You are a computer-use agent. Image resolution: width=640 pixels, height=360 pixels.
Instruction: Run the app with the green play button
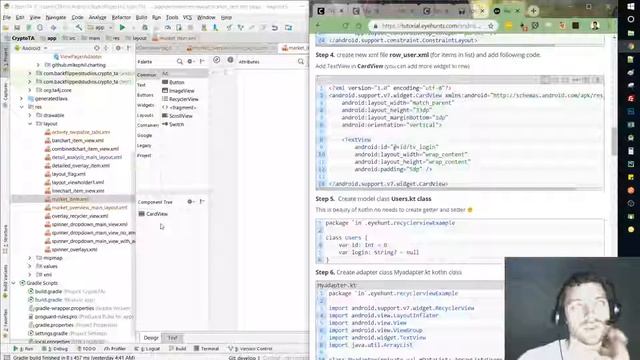click(122, 27)
